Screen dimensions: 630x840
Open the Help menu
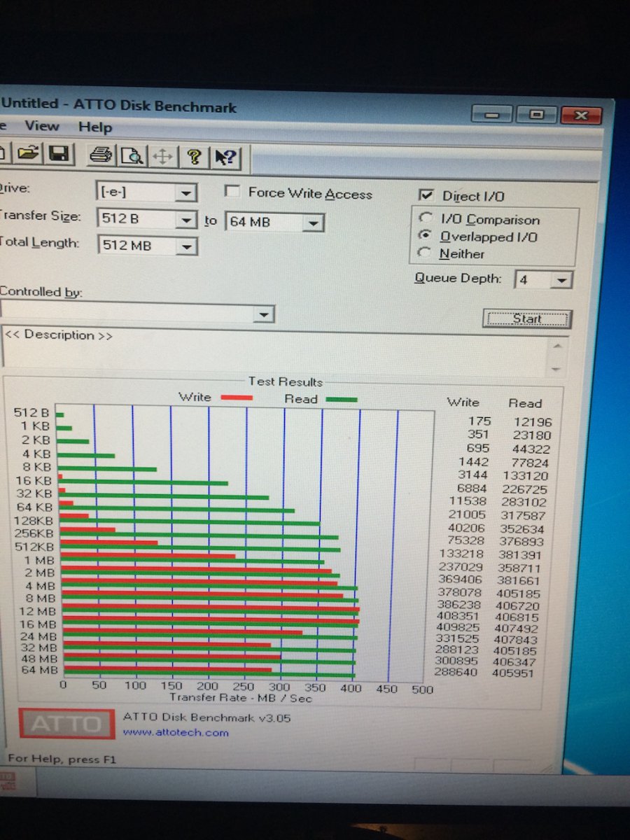click(95, 127)
